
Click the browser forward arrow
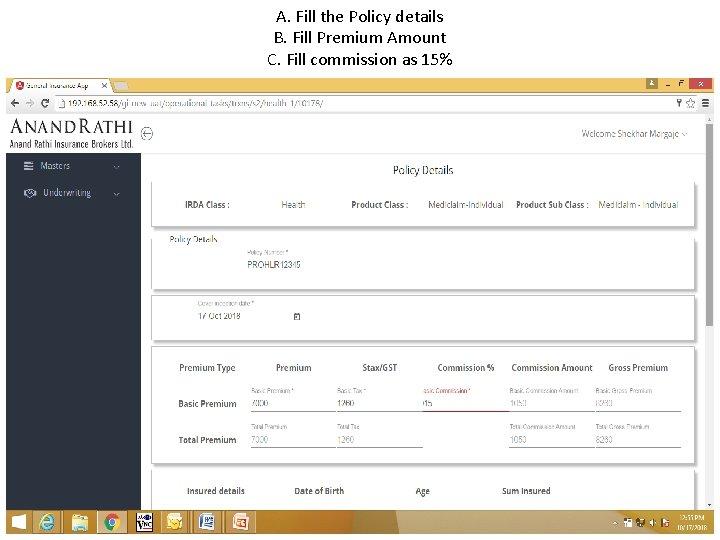coord(30,103)
